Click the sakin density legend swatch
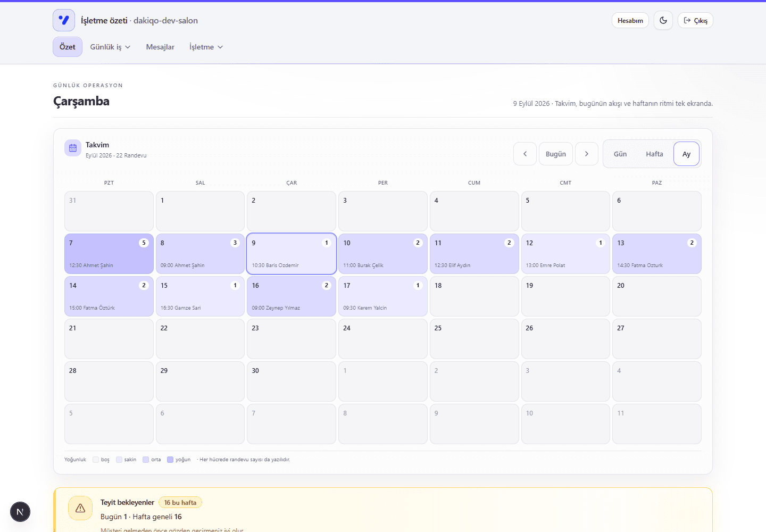Viewport: 766px width, 532px height. [119, 460]
